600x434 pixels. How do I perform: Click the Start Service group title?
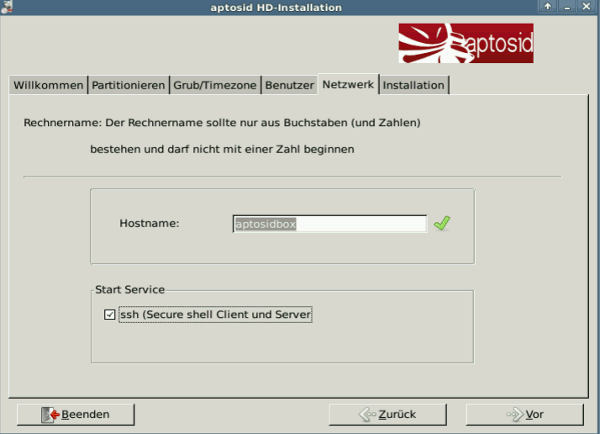point(130,290)
